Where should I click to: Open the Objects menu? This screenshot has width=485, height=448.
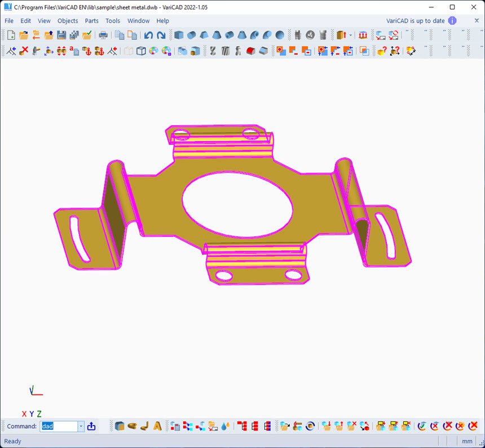(68, 21)
